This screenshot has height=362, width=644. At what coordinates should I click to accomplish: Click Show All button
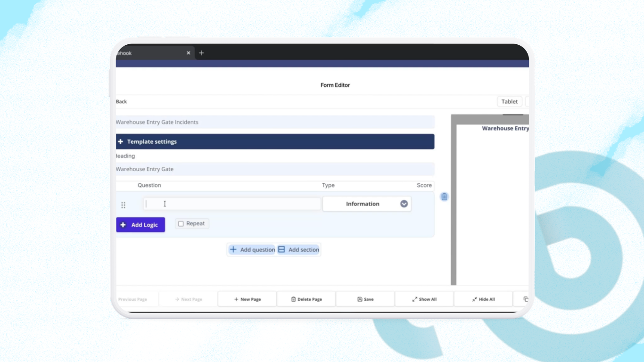coord(424,299)
